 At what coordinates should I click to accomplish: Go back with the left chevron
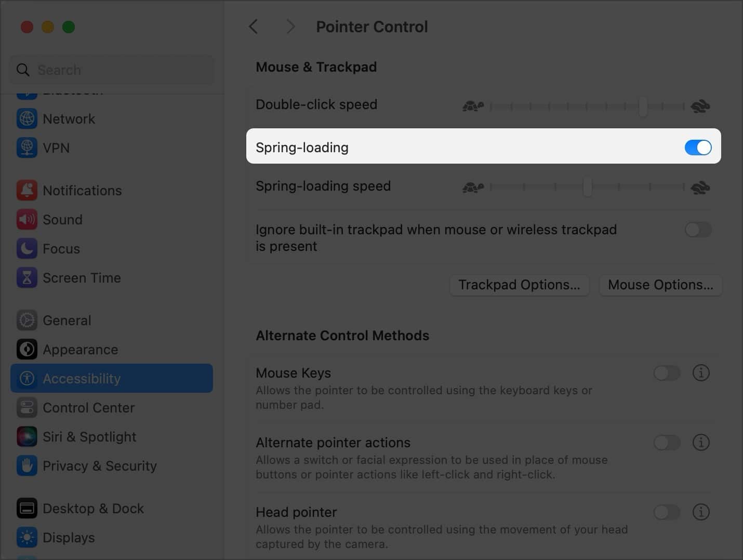(254, 26)
